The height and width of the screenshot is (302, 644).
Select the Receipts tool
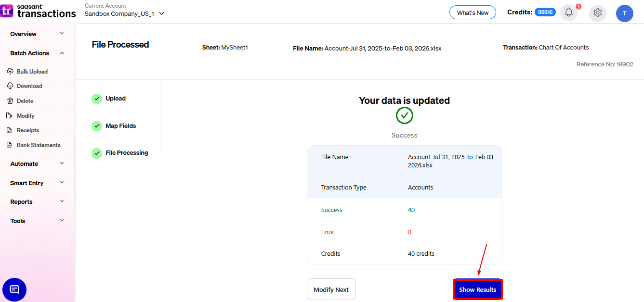(x=27, y=130)
